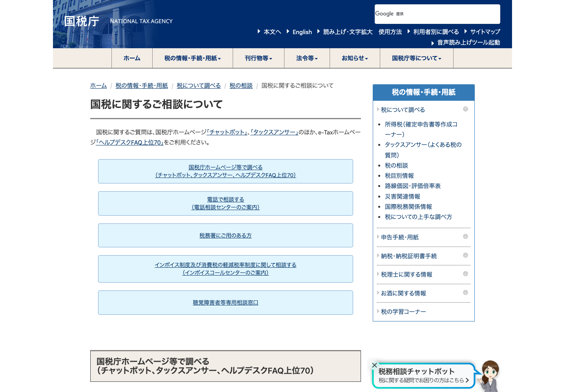Expand the お酒に関する情報 circle arrow icon
Screen dimensions: 565x392
(x=465, y=292)
